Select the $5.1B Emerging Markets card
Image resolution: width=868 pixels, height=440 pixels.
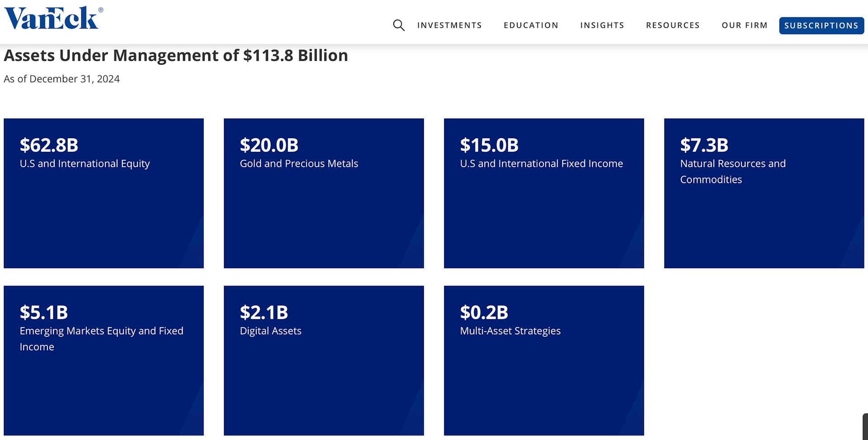(104, 360)
